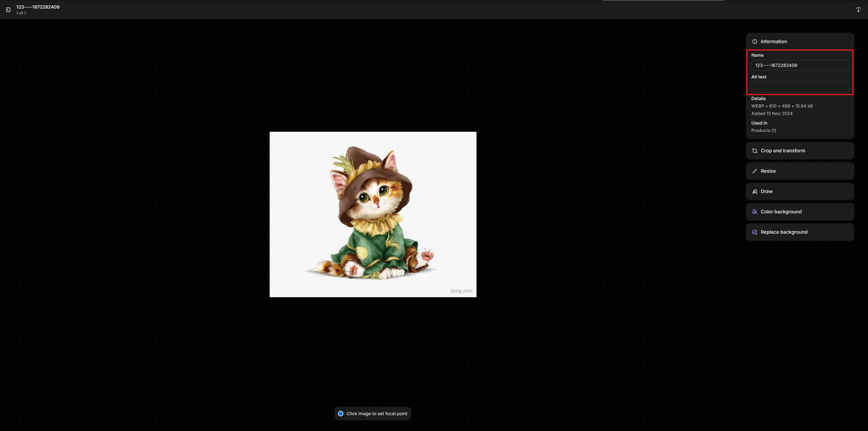Screen dimensions: 868x431
Task: Click the shrink-arrows Resize icon
Action: (755, 171)
